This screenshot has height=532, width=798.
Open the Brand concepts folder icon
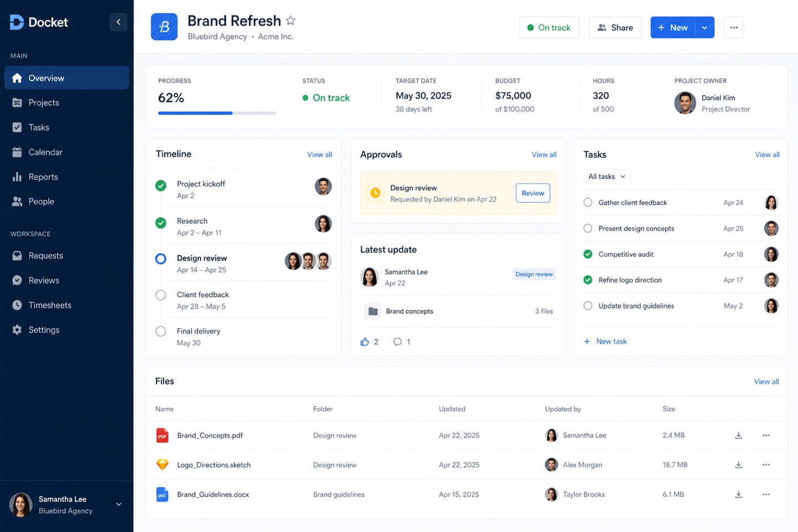(373, 311)
